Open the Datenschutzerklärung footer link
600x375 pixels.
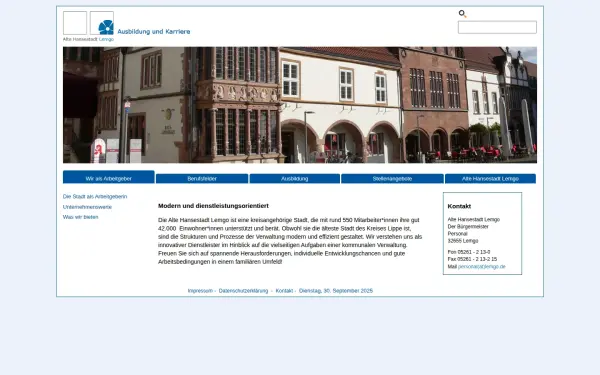coord(243,291)
